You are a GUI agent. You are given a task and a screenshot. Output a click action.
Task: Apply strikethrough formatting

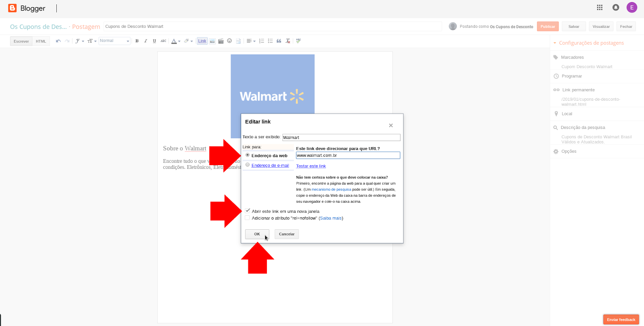coord(163,41)
